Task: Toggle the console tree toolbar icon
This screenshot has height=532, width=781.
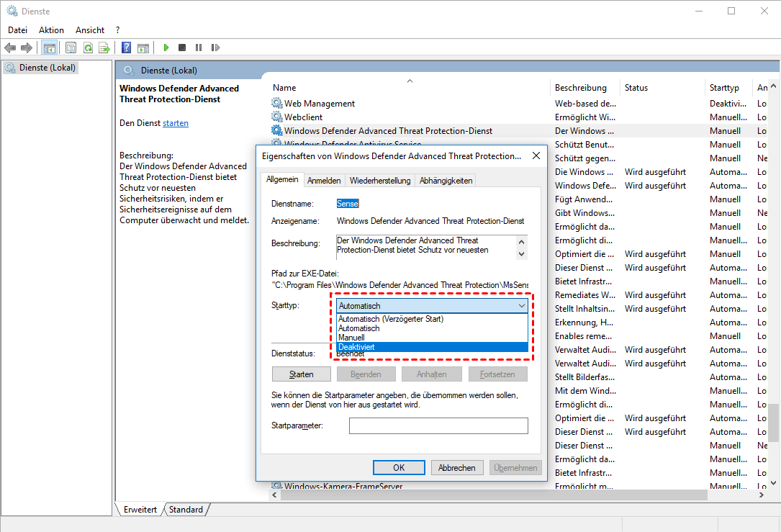Action: coord(50,48)
